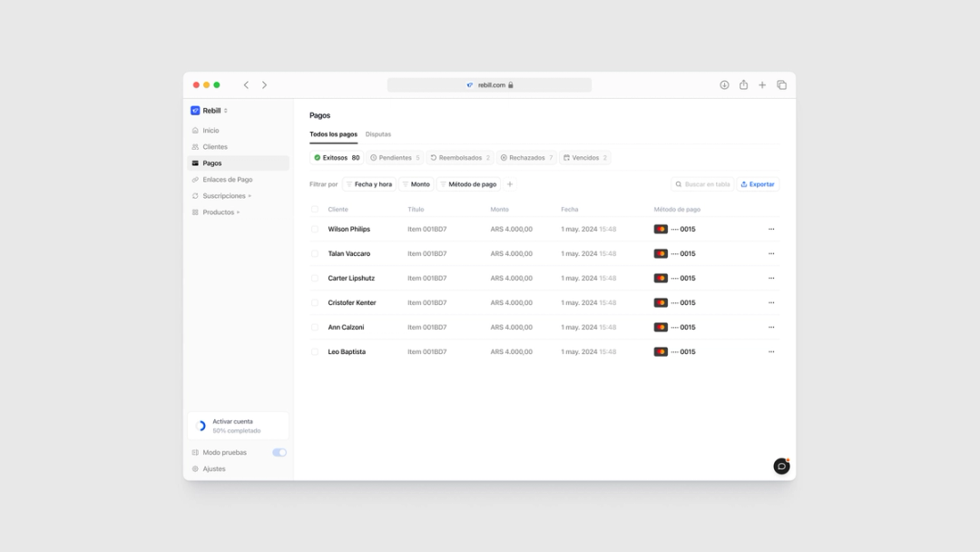Go forward in browser history

click(x=264, y=85)
